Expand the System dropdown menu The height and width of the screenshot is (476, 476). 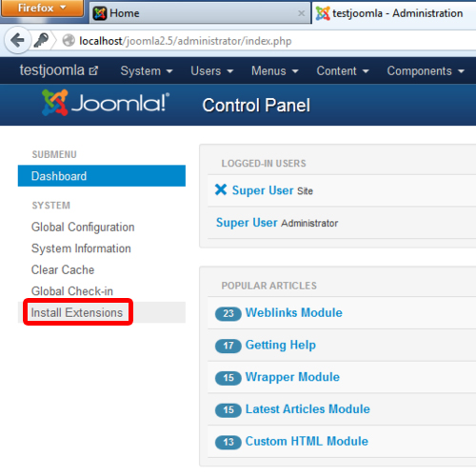(x=147, y=70)
